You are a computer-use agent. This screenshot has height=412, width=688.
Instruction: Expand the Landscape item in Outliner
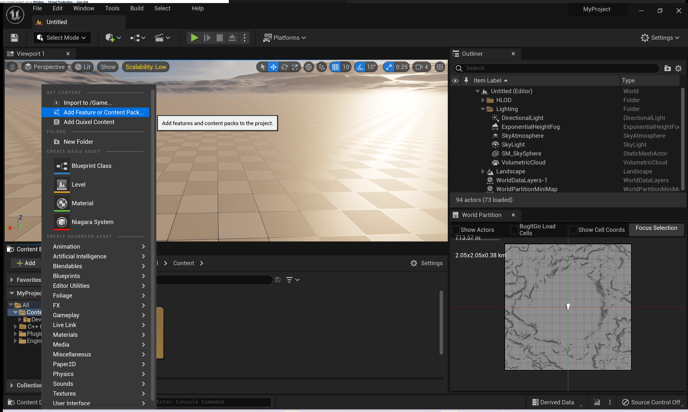(483, 172)
